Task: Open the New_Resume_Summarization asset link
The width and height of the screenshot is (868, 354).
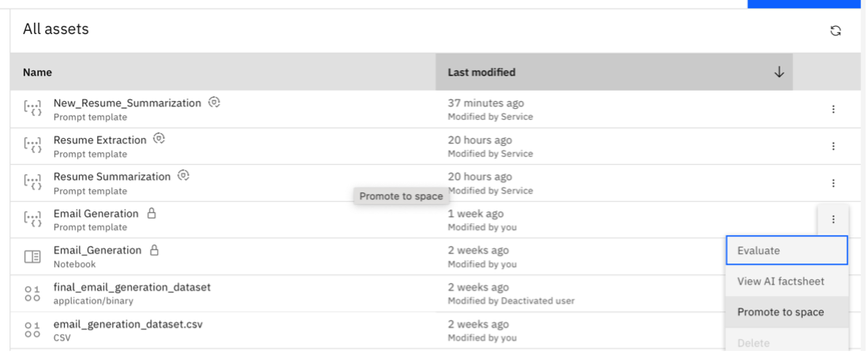Action: 127,102
